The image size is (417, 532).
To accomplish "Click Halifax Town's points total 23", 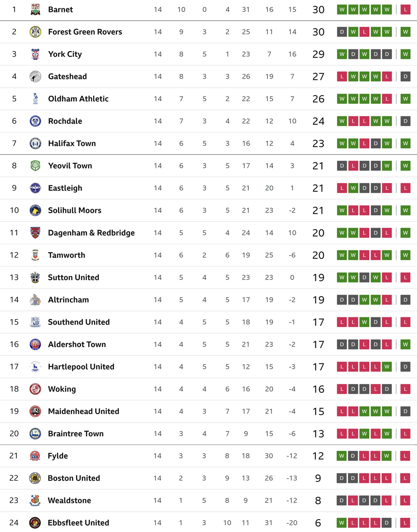I will pyautogui.click(x=318, y=144).
